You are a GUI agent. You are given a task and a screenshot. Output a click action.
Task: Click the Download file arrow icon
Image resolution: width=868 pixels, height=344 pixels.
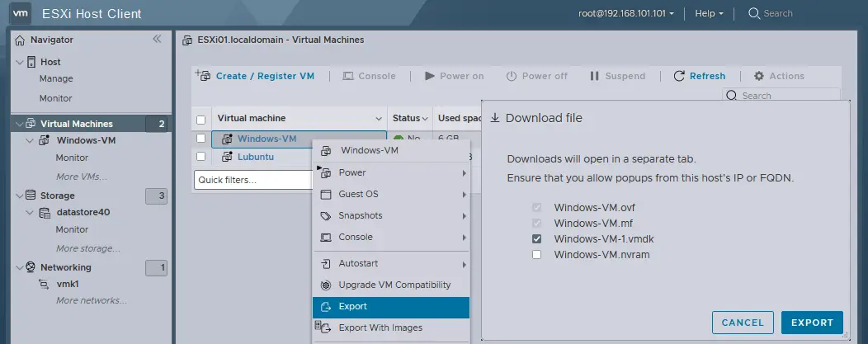pos(495,118)
